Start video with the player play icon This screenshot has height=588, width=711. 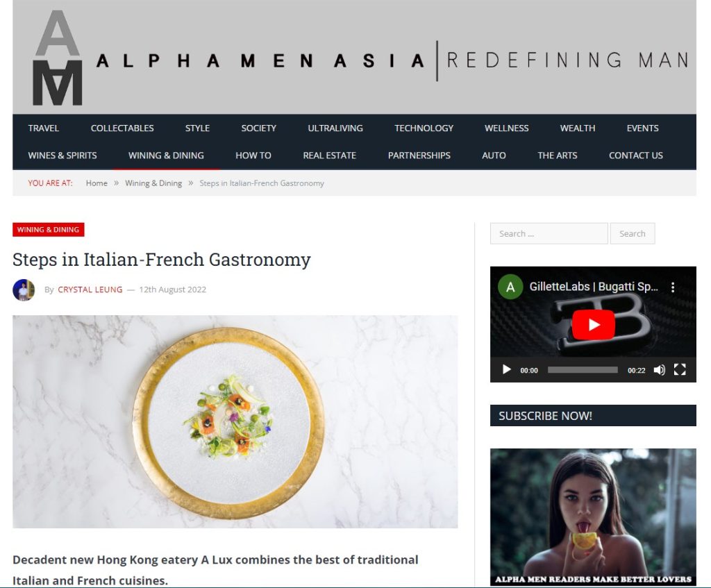point(506,369)
